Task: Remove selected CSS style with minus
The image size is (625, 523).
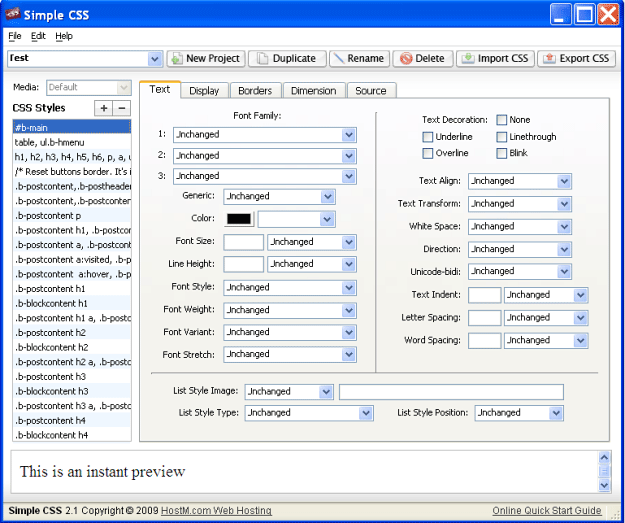Action: (122, 108)
